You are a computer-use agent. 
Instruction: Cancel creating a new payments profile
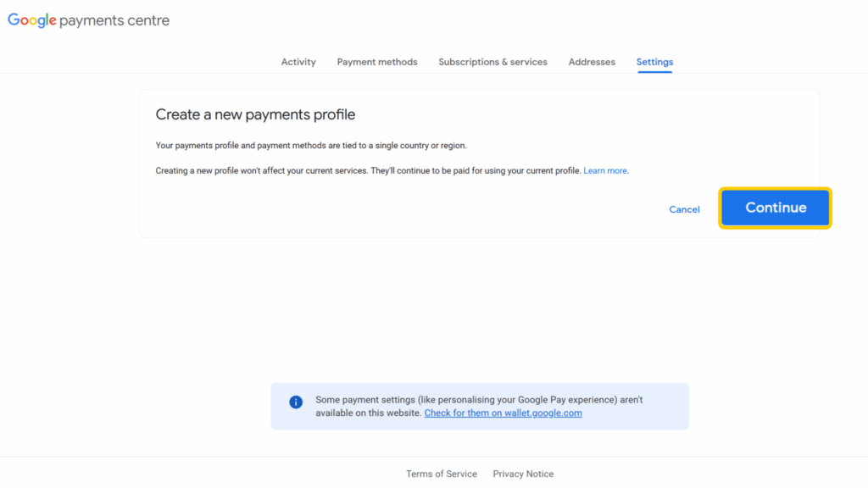684,210
